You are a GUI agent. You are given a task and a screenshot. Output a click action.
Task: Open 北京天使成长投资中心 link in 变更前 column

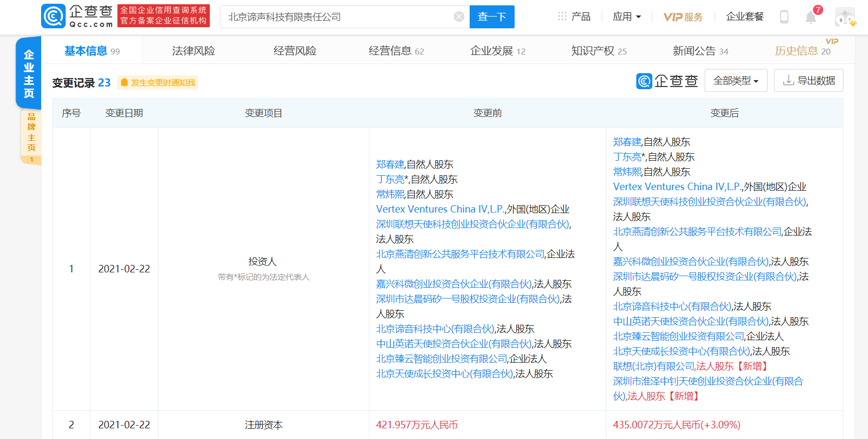tap(444, 374)
